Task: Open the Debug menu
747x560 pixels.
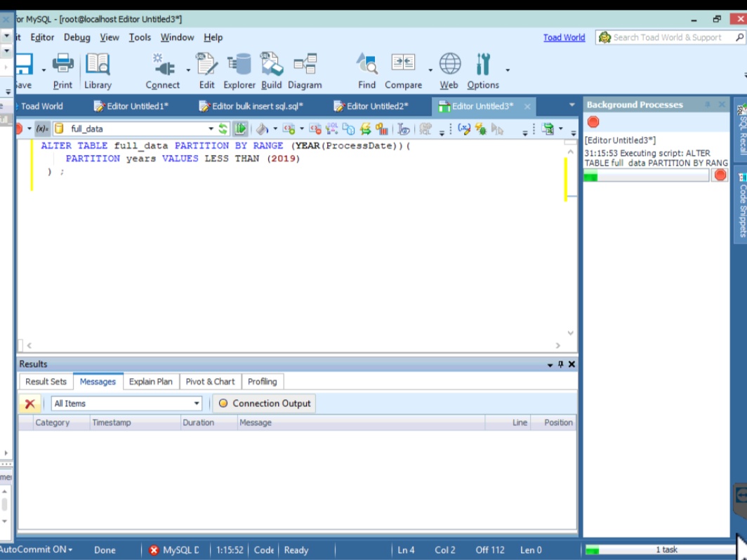Action: [79, 37]
